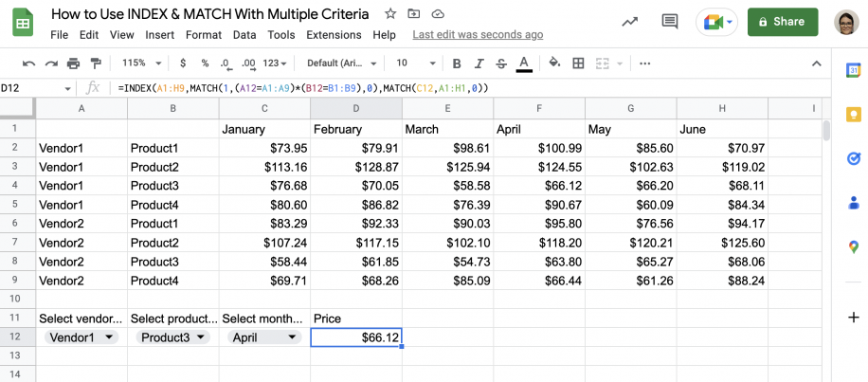Viewport: 868px width, 382px height.
Task: Click the vertical scrollbar
Action: [827, 131]
